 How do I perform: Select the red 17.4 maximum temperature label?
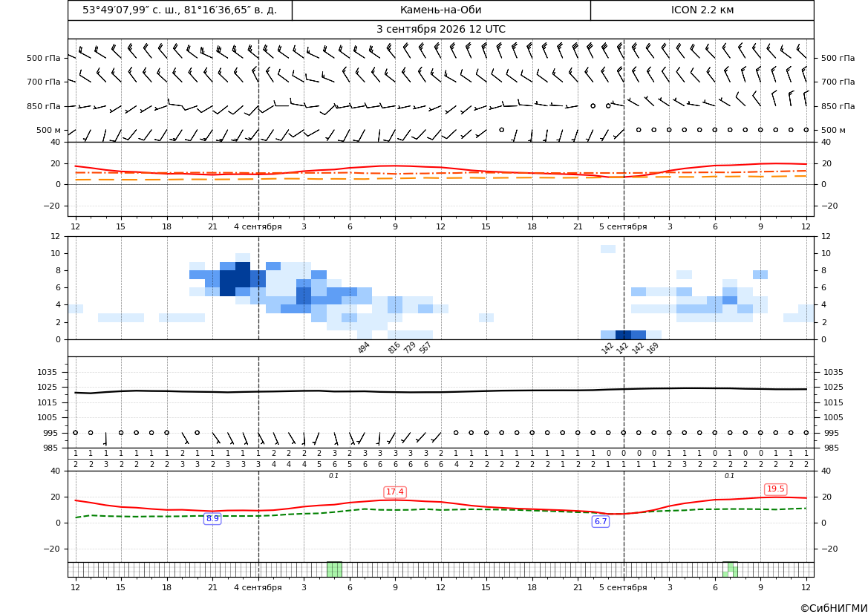[395, 491]
